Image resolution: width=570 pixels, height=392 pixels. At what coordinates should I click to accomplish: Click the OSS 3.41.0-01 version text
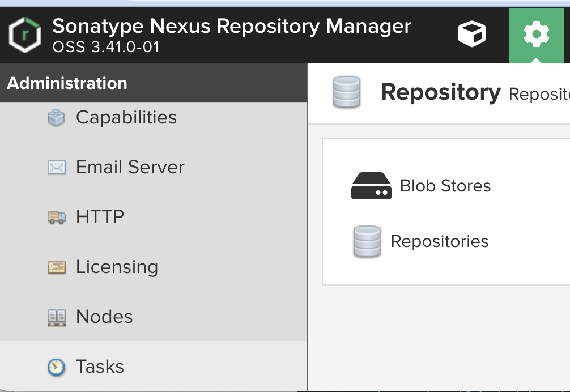pos(106,47)
